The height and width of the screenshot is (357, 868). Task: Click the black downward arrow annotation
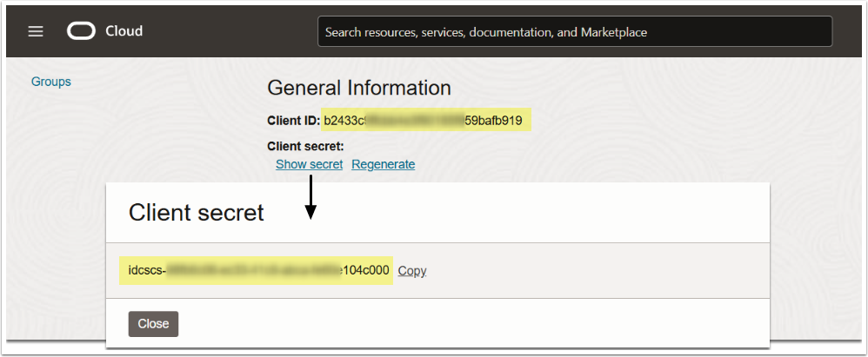310,198
